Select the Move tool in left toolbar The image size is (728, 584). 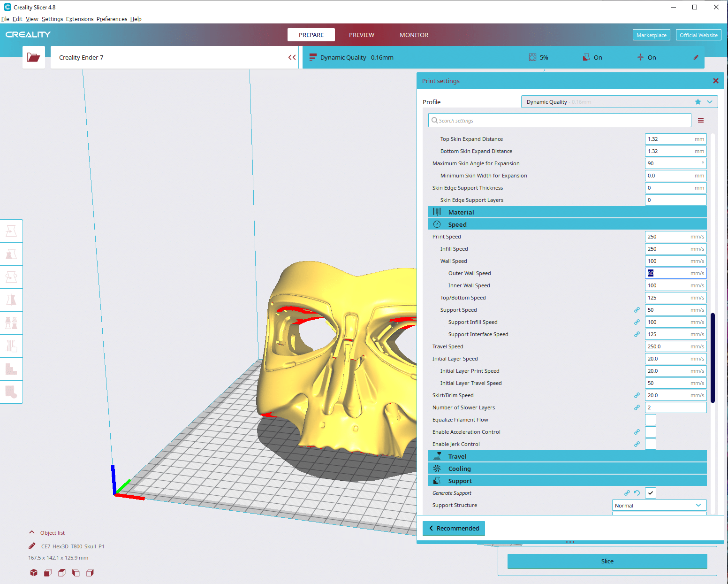[x=11, y=231]
